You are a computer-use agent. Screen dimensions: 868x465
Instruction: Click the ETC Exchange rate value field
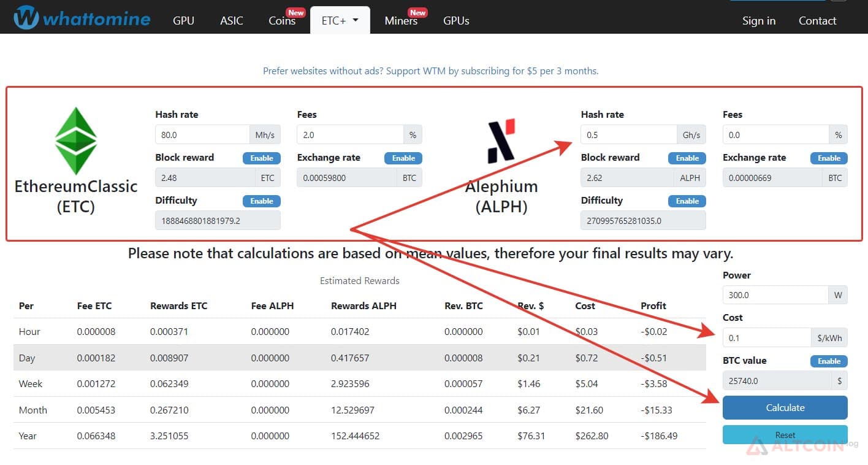pyautogui.click(x=347, y=178)
